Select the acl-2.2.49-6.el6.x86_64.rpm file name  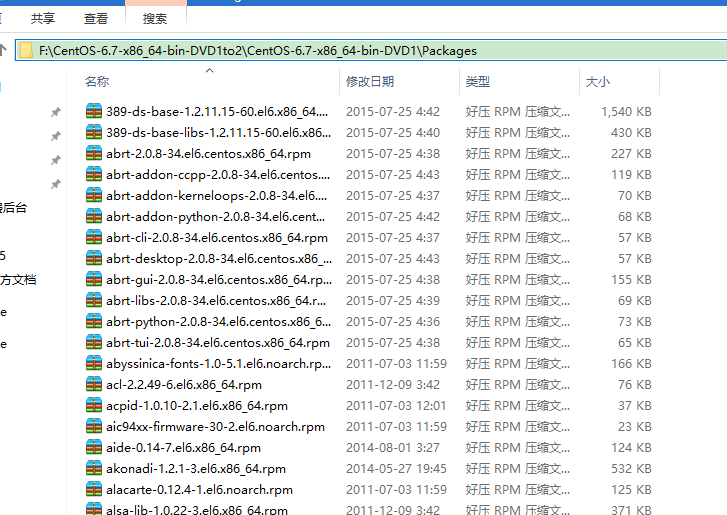tap(184, 385)
